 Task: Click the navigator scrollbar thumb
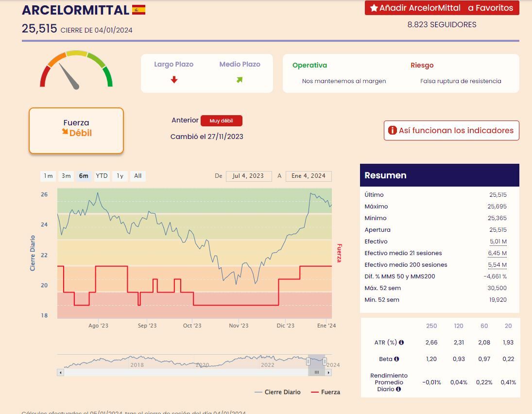pyautogui.click(x=317, y=373)
